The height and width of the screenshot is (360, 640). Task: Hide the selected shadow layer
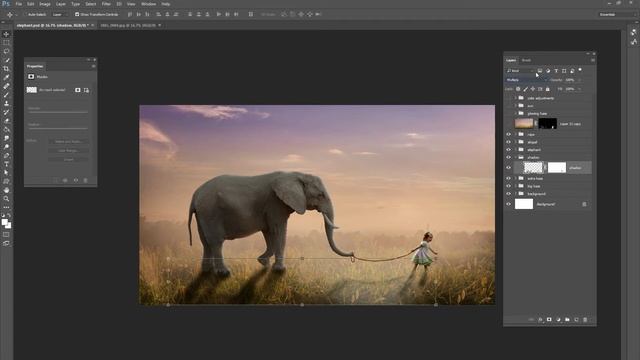tap(509, 168)
